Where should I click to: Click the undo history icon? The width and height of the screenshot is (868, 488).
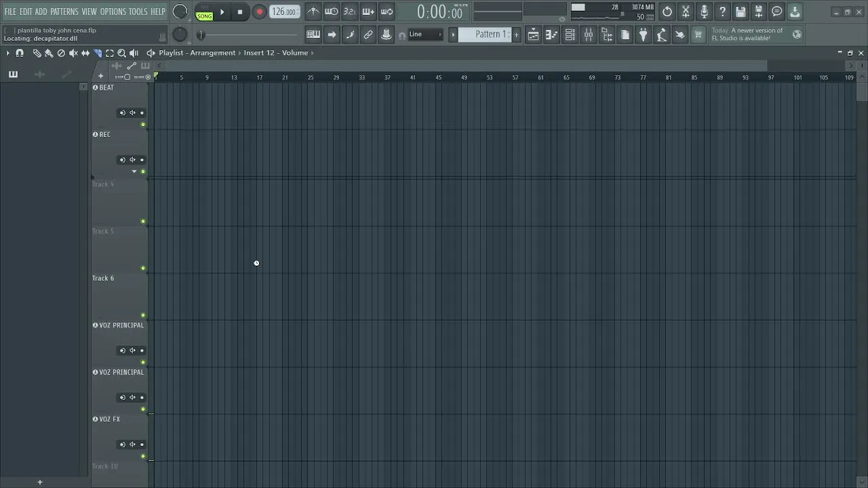pyautogui.click(x=667, y=12)
